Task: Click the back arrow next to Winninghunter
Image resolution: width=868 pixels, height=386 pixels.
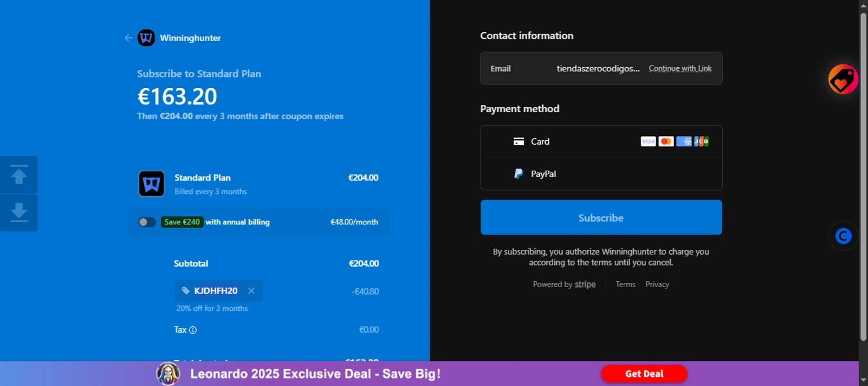Action: (x=128, y=38)
